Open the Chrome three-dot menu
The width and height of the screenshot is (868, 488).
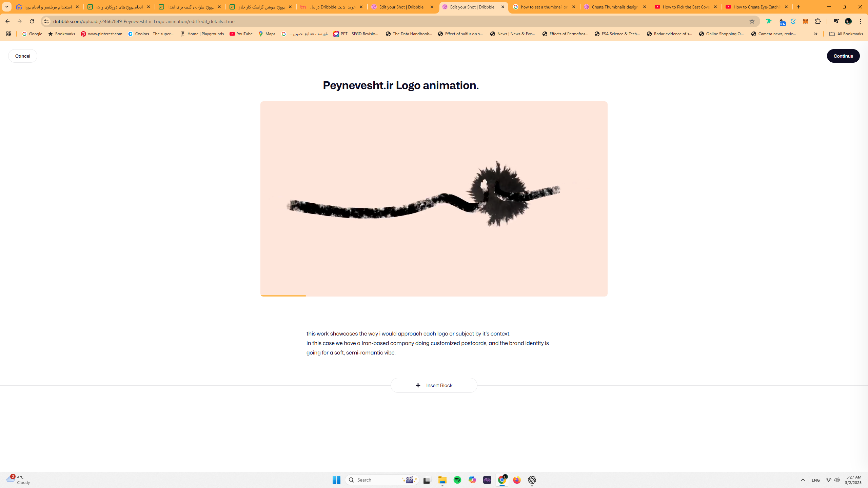click(x=860, y=21)
